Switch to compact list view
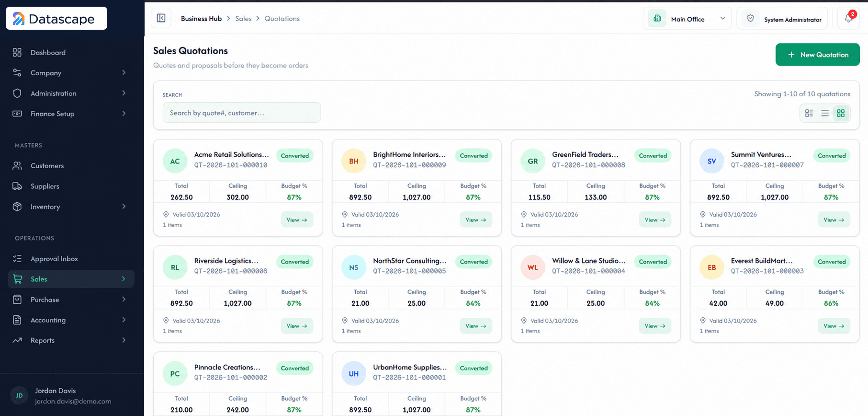The width and height of the screenshot is (868, 416). pyautogui.click(x=825, y=113)
